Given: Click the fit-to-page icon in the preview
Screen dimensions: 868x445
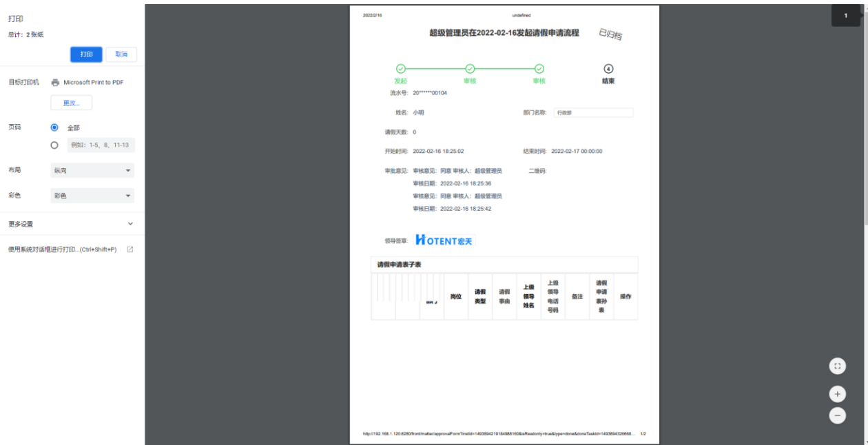Looking at the screenshot, I should point(837,366).
